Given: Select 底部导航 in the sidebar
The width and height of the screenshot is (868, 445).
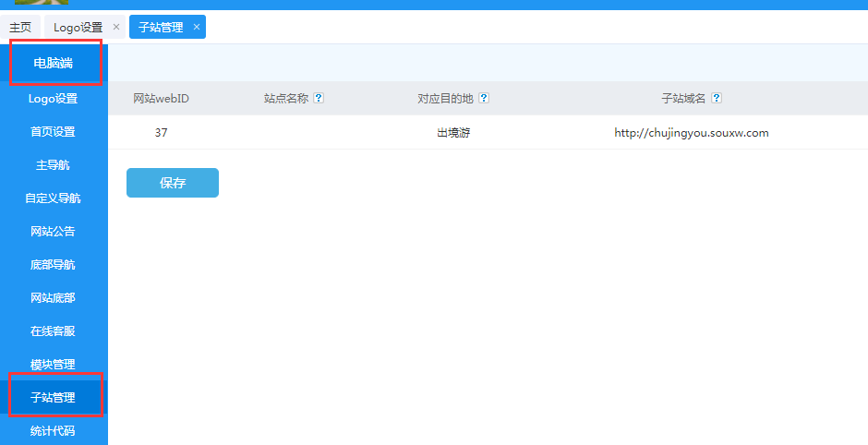Looking at the screenshot, I should coord(54,265).
